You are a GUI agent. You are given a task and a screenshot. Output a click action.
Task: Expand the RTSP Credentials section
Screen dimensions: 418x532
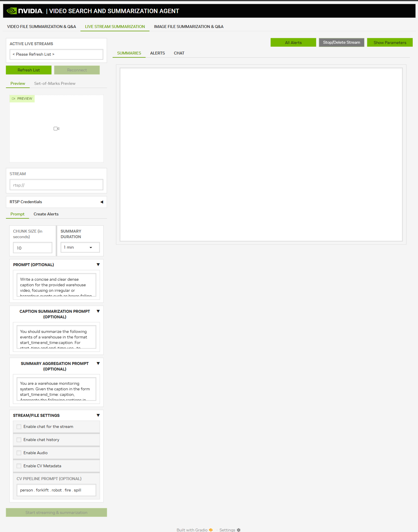pyautogui.click(x=102, y=202)
